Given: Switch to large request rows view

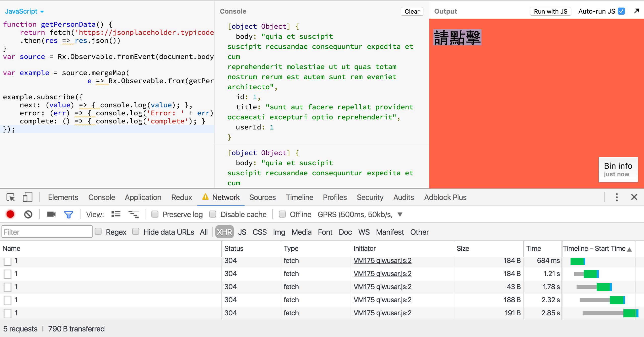Looking at the screenshot, I should point(116,214).
